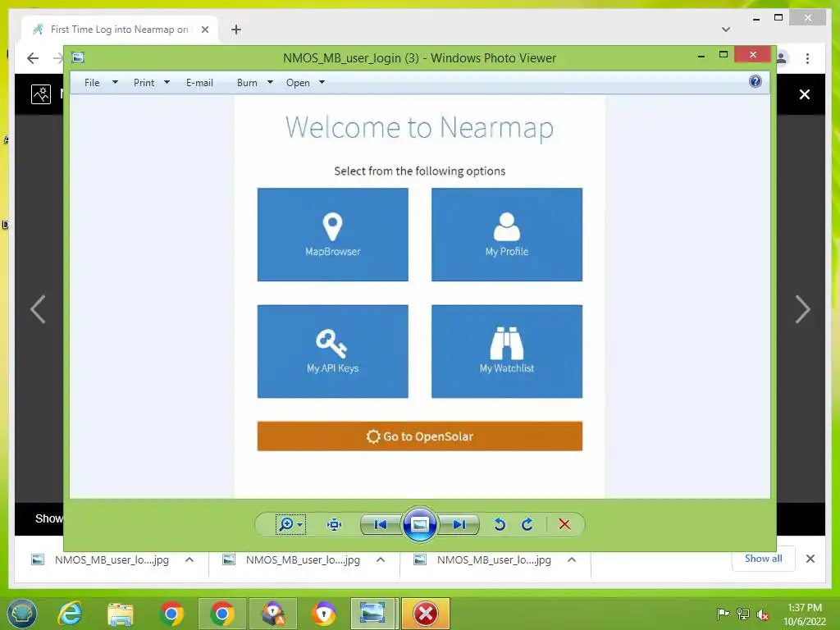Click the muted volume icon in the tray

pyautogui.click(x=763, y=614)
